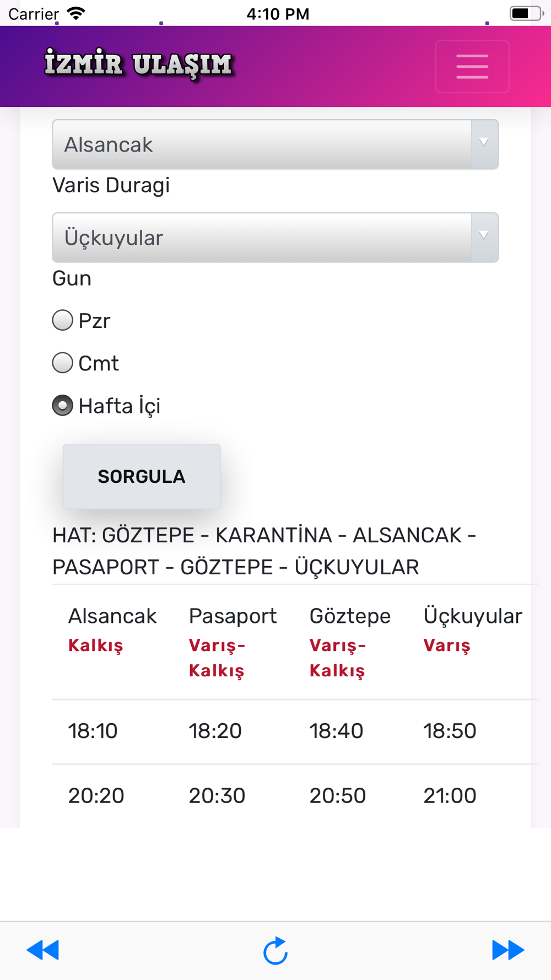Tap the İzmir Ulaşım logo
This screenshot has width=551, height=980.
click(x=139, y=64)
